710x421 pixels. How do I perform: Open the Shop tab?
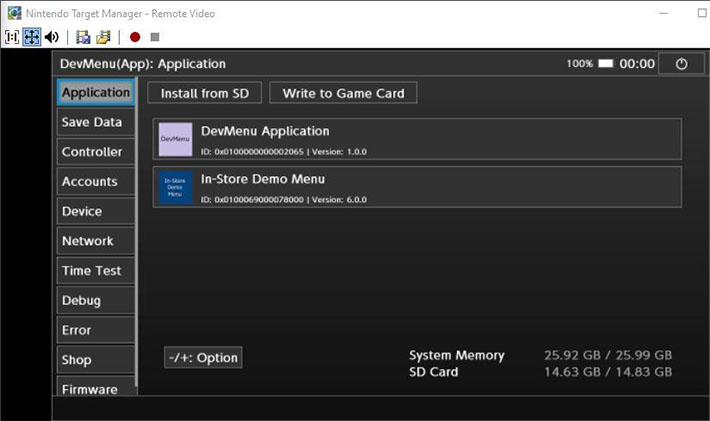pyautogui.click(x=96, y=360)
